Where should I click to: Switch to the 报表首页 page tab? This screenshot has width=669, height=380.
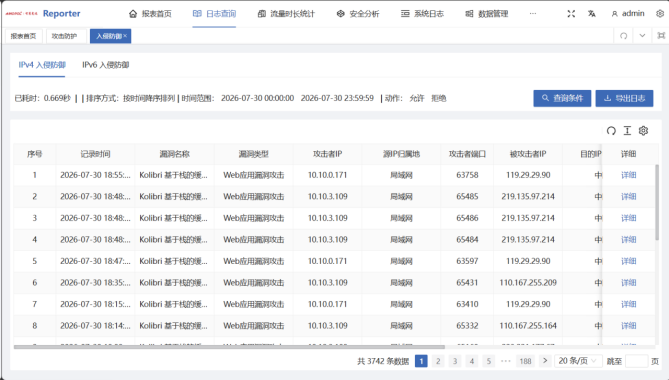(x=23, y=36)
